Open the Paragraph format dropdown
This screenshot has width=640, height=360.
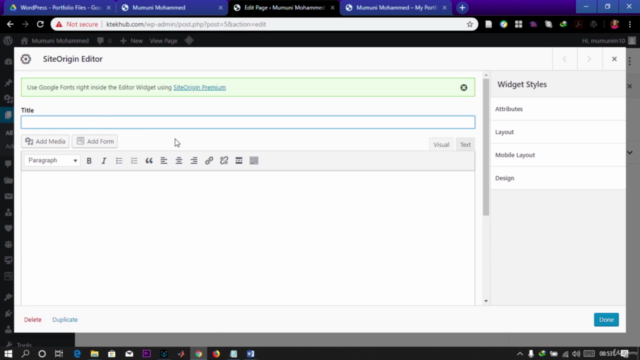point(52,160)
